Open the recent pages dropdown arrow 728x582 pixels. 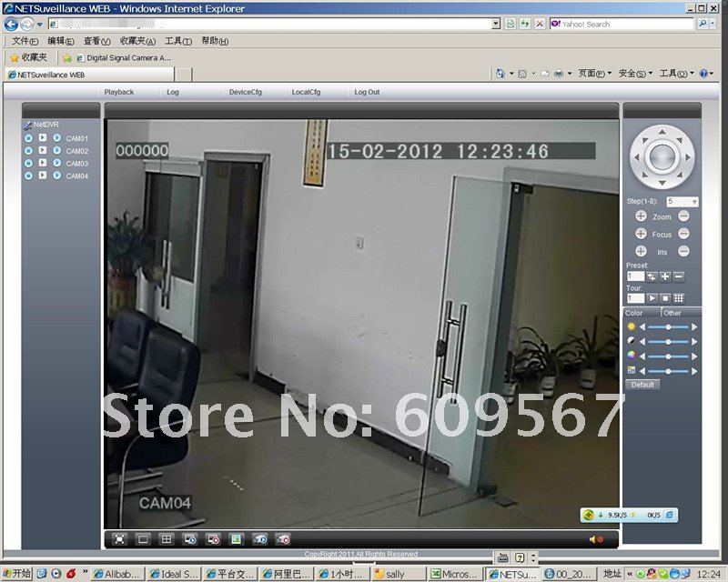39,25
